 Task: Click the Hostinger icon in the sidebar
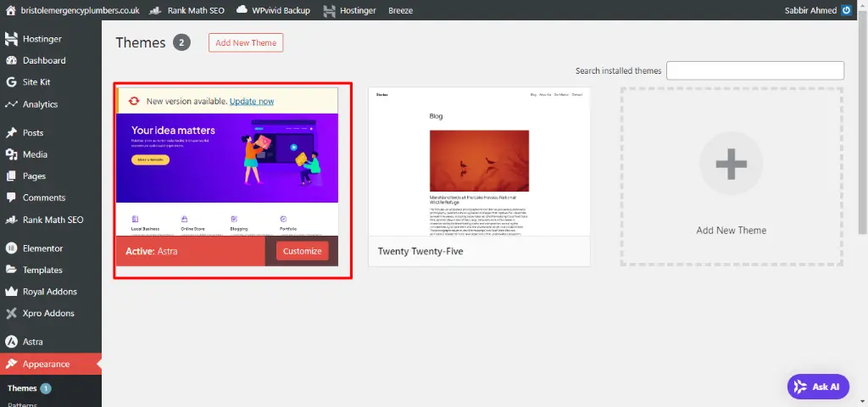point(11,39)
